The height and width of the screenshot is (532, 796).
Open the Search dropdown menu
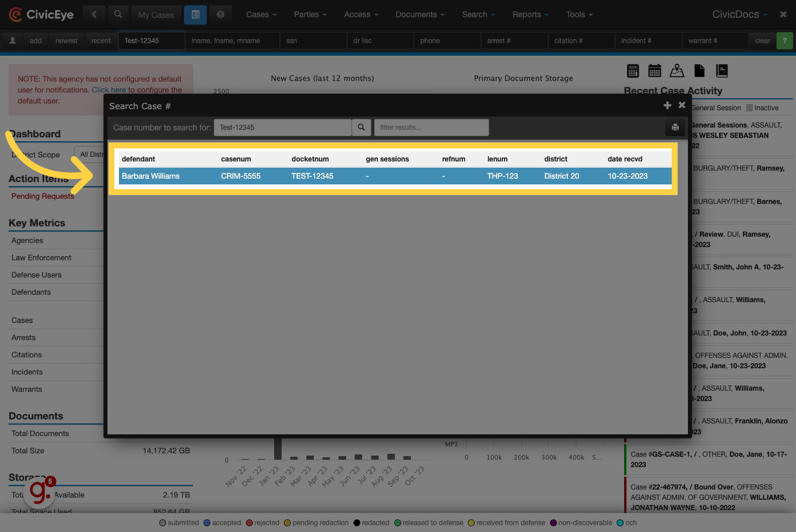click(479, 14)
